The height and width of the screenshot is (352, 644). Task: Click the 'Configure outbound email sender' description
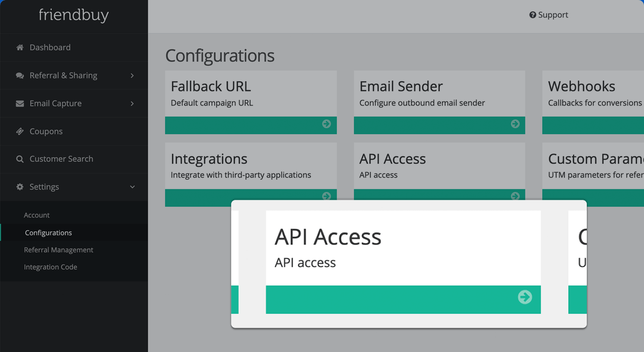[422, 103]
